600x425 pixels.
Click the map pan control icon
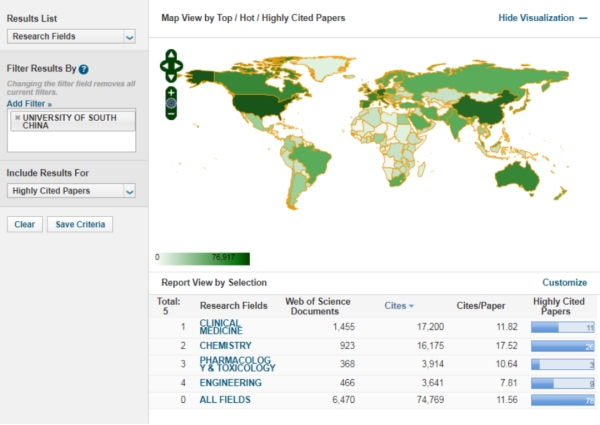pyautogui.click(x=171, y=66)
